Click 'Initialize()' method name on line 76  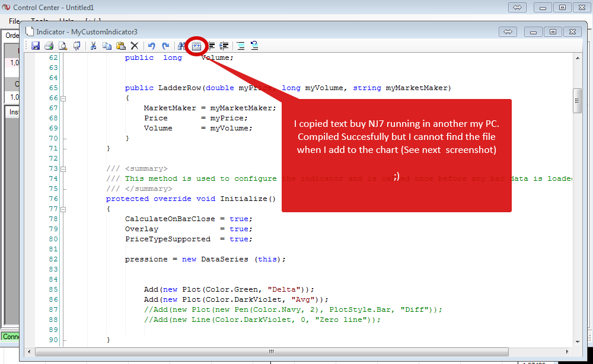coord(248,199)
